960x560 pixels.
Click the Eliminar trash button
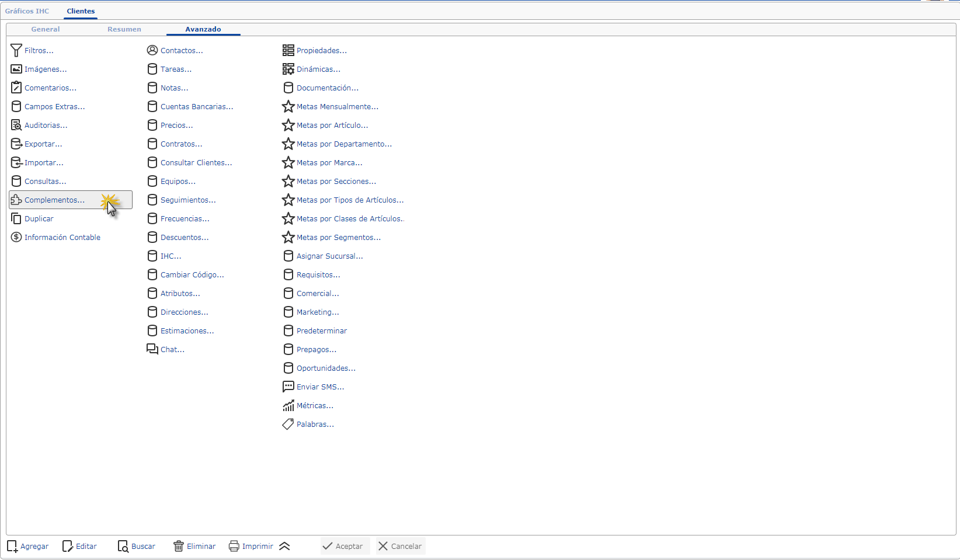(x=194, y=547)
